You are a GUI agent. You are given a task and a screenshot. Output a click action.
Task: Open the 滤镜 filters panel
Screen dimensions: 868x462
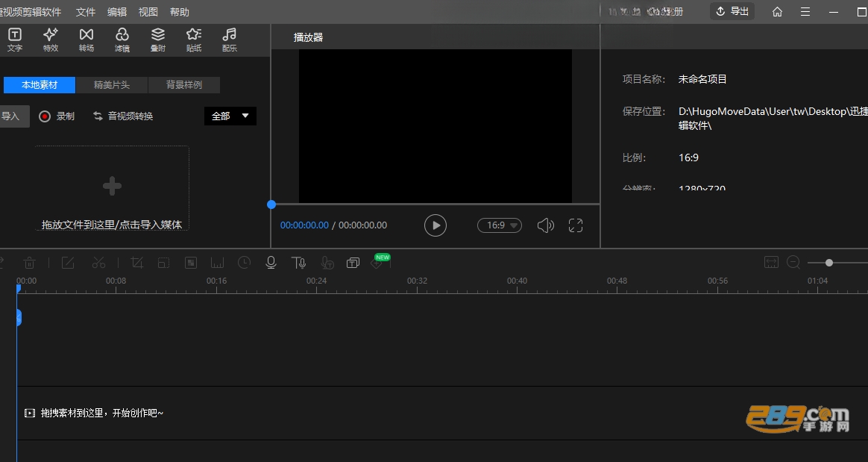click(122, 40)
